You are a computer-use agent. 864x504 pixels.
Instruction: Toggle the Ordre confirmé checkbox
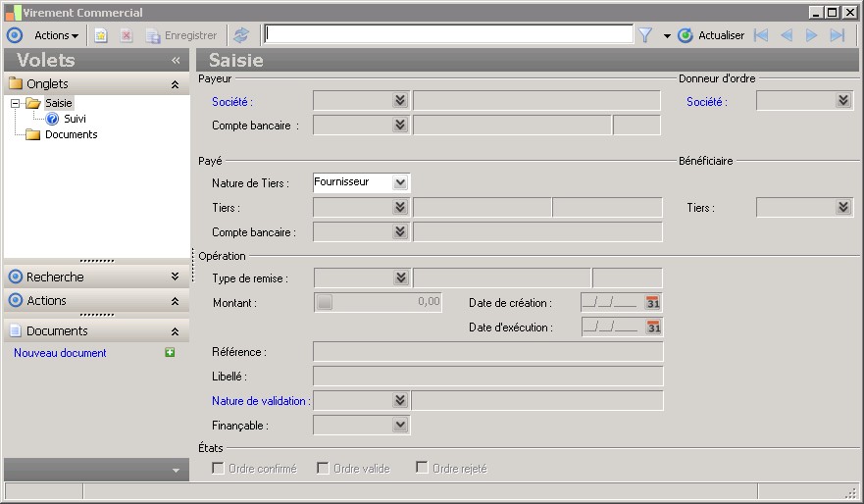pyautogui.click(x=218, y=468)
